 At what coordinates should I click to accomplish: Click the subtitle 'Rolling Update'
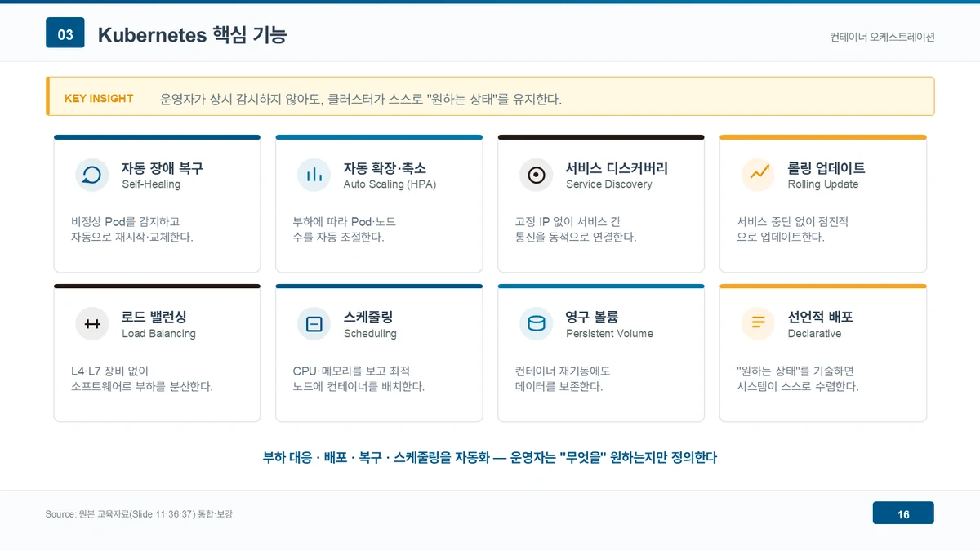[823, 184]
